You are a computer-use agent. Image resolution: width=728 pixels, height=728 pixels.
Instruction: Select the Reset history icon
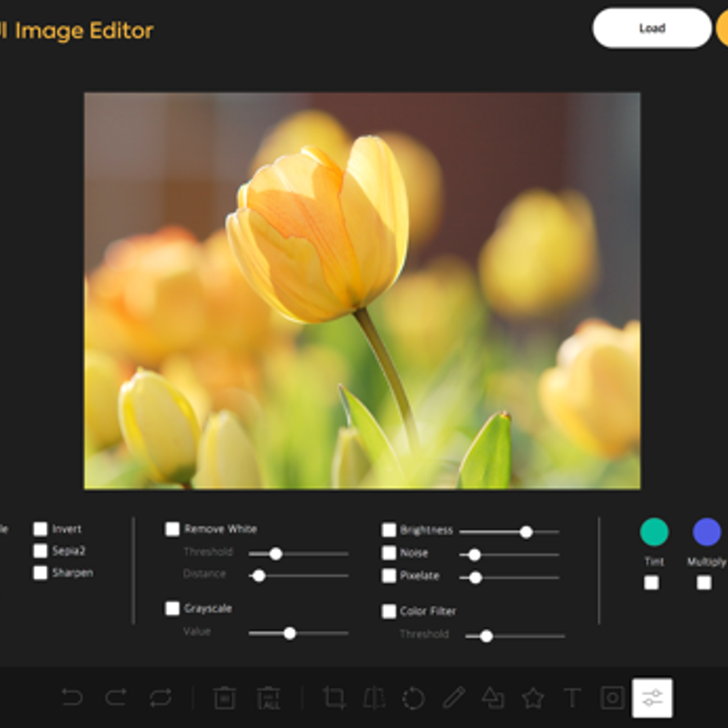(159, 698)
